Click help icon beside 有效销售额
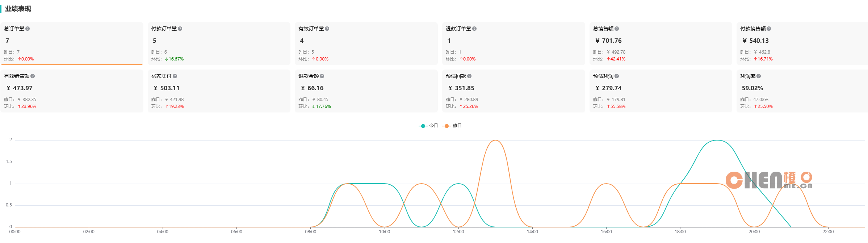This screenshot has width=868, height=243. [x=33, y=76]
